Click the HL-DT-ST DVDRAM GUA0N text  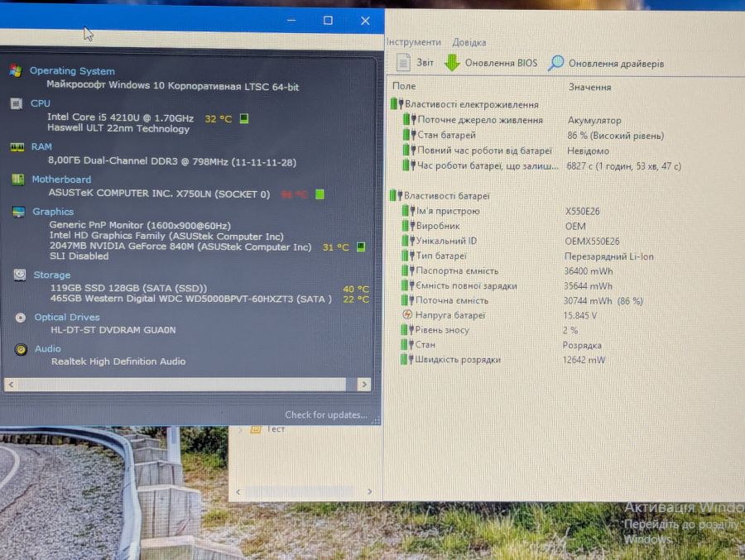coord(113,330)
